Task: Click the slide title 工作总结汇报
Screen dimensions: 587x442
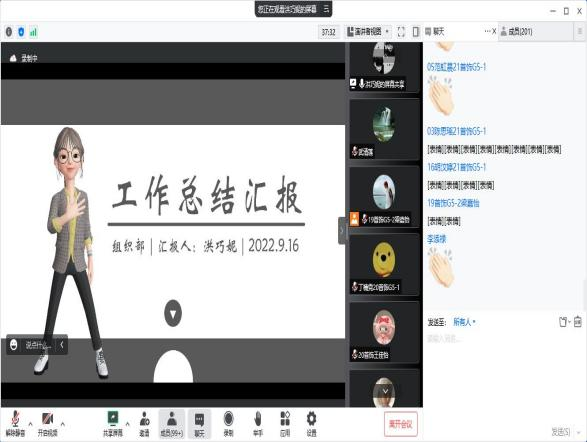Action: (x=207, y=196)
